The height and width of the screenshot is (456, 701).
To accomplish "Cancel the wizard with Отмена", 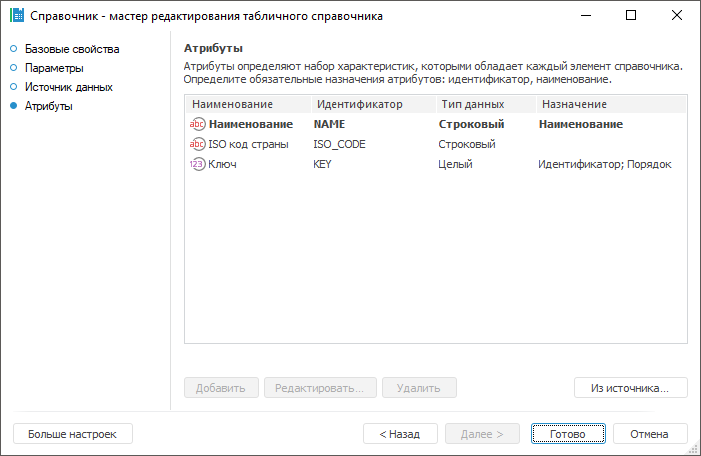I will point(650,434).
